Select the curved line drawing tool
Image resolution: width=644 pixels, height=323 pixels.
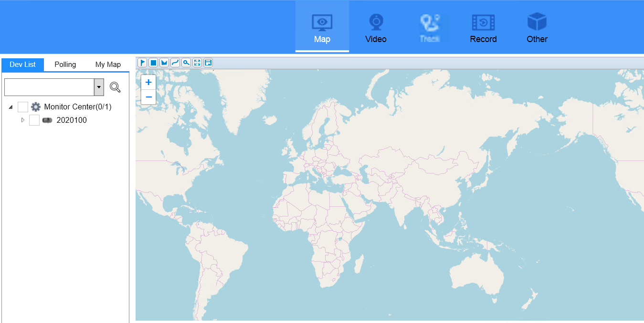pyautogui.click(x=175, y=63)
